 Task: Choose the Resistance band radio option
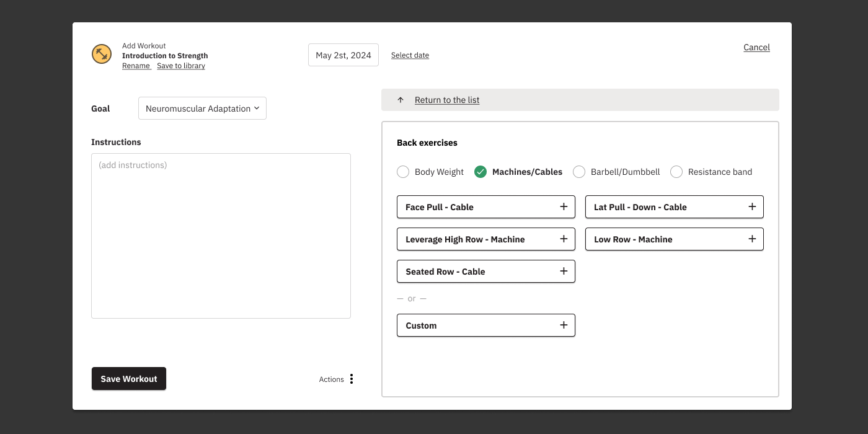click(676, 172)
